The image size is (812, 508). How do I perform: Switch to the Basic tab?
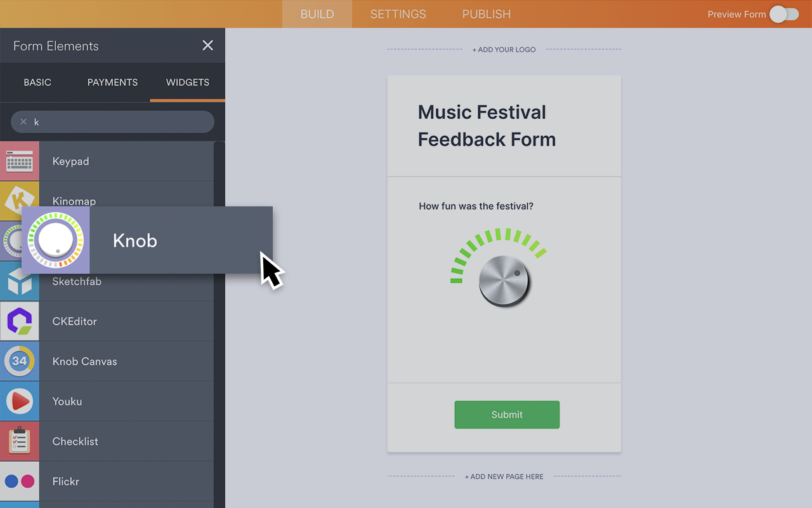pyautogui.click(x=37, y=83)
